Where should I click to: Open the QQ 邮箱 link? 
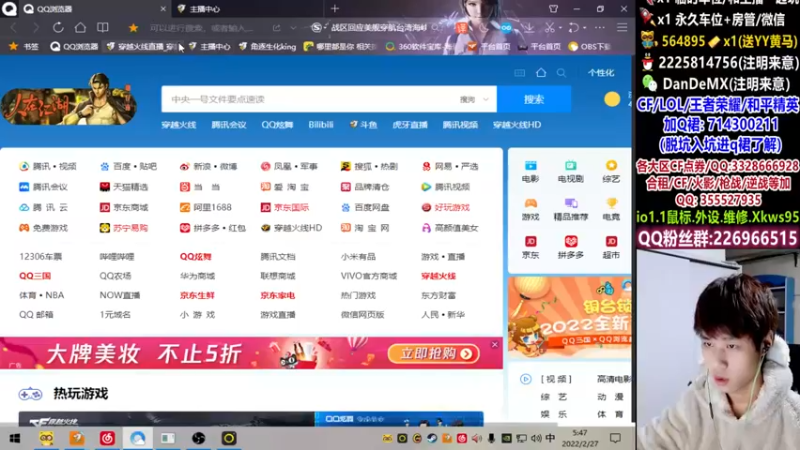pyautogui.click(x=36, y=315)
